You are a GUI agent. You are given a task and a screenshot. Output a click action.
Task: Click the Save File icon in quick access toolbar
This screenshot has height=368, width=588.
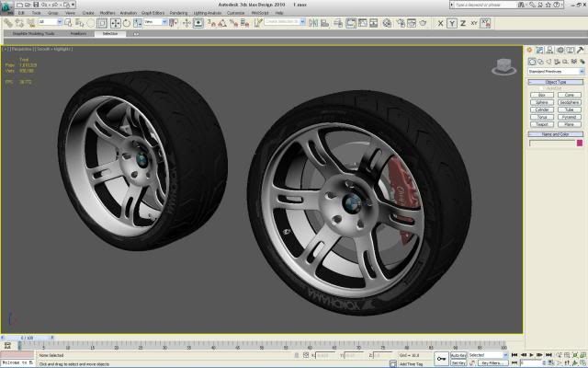click(x=36, y=5)
